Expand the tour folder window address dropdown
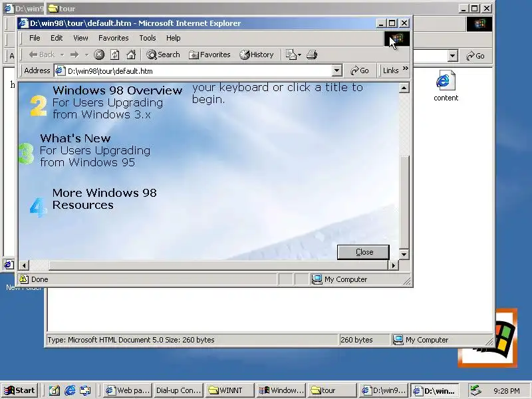Image resolution: width=532 pixels, height=399 pixels. coord(452,56)
